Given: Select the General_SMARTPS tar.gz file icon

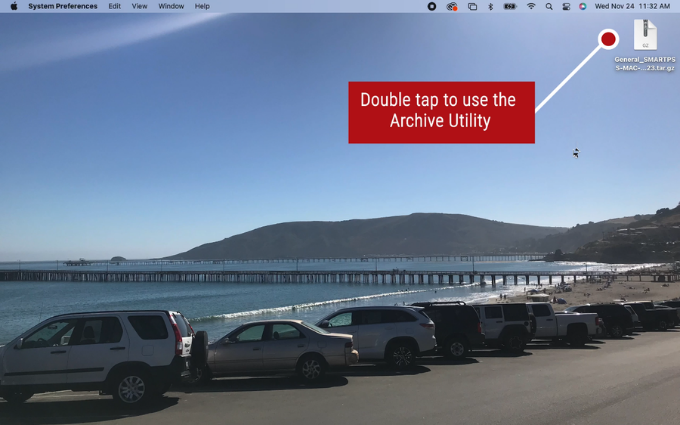Looking at the screenshot, I should pos(645,35).
